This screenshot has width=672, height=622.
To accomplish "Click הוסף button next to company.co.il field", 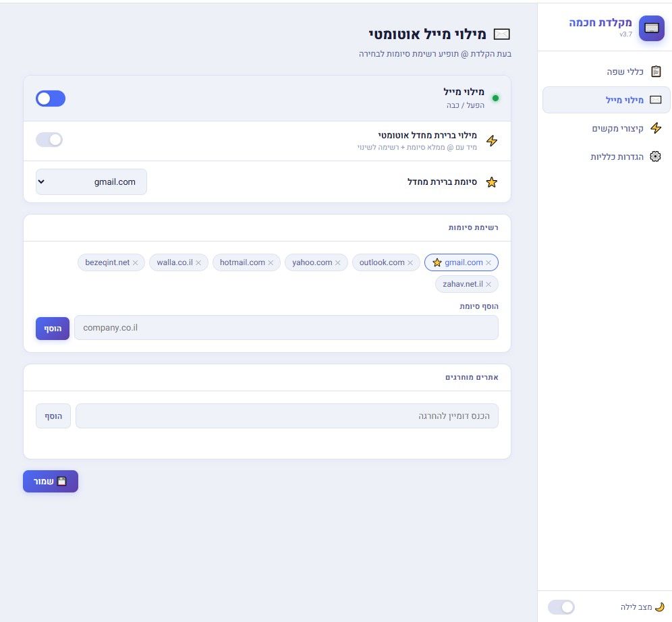I will (53, 328).
